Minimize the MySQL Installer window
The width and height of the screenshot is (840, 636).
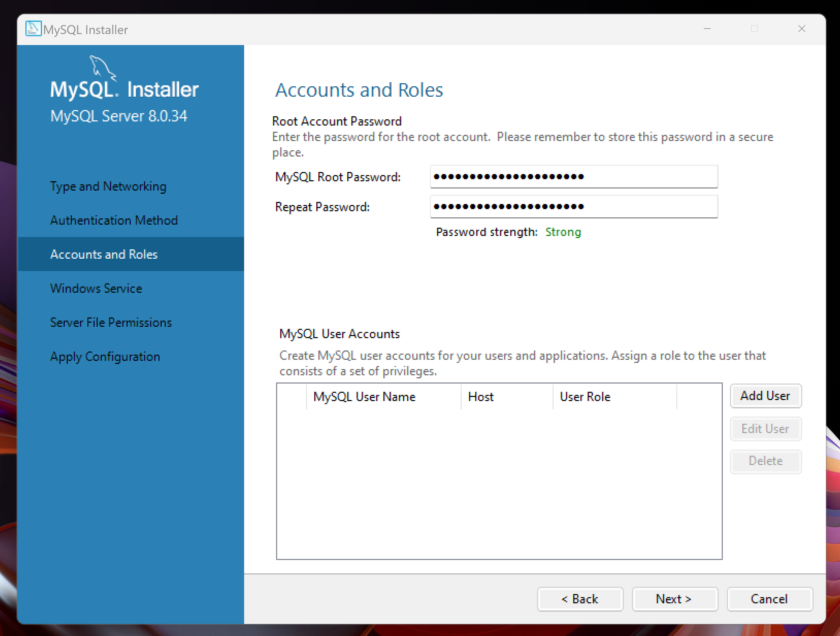click(707, 29)
